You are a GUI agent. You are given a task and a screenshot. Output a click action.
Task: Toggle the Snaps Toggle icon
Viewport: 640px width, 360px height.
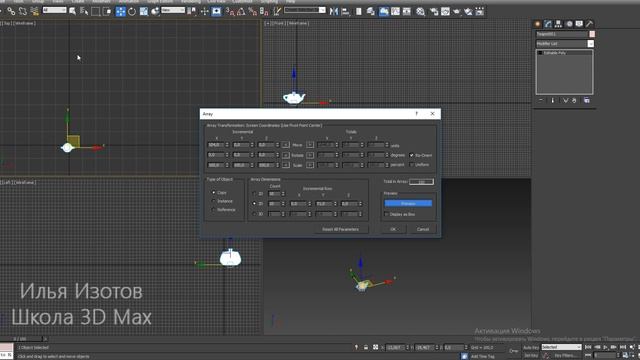(x=230, y=11)
